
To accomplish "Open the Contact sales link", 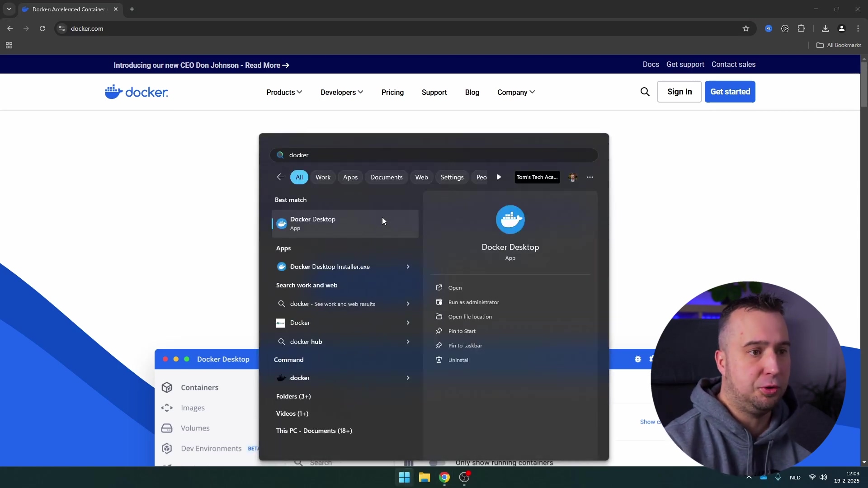I will click(x=733, y=65).
